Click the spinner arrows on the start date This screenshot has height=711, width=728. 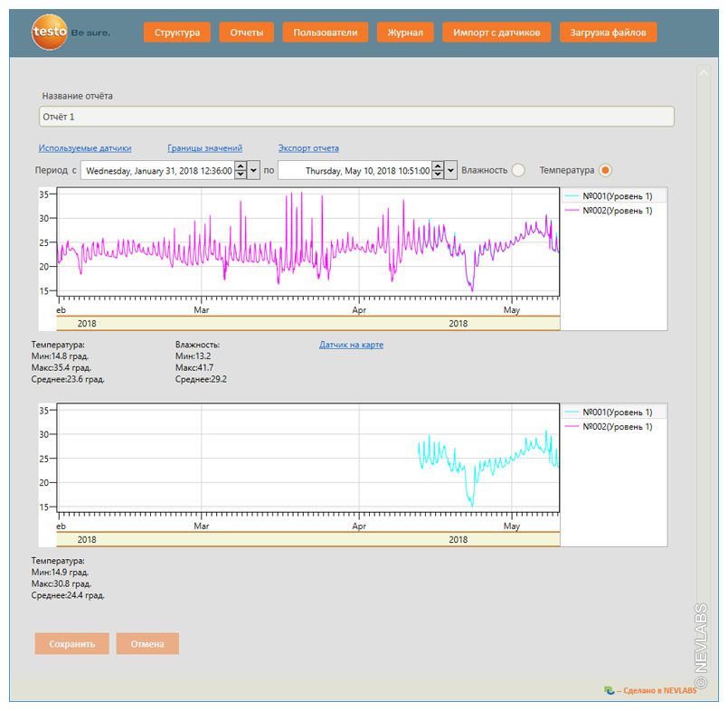[x=240, y=170]
